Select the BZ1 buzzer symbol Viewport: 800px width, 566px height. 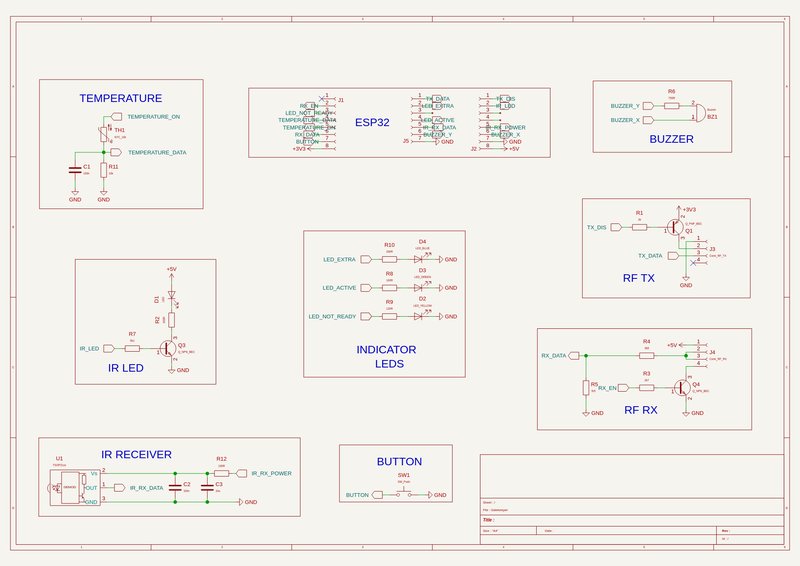click(700, 112)
